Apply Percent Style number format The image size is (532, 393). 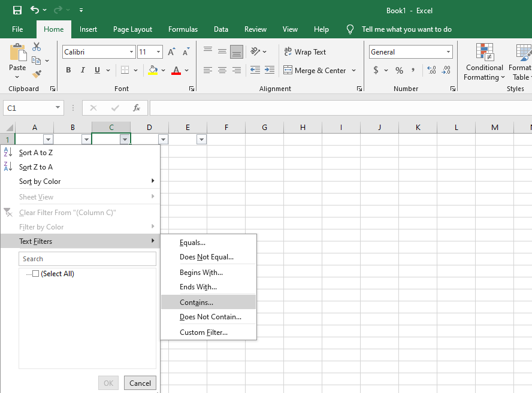[x=398, y=70]
